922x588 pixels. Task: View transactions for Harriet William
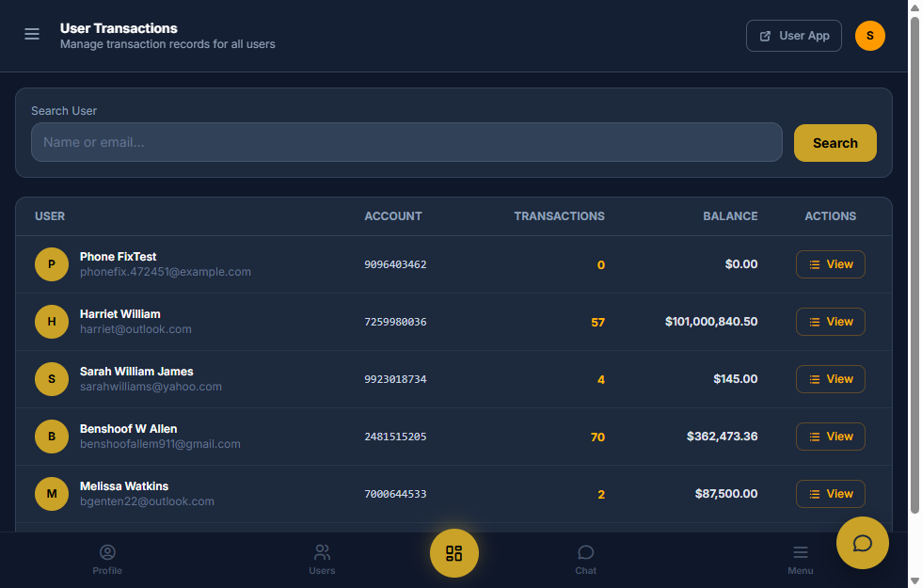click(x=830, y=322)
